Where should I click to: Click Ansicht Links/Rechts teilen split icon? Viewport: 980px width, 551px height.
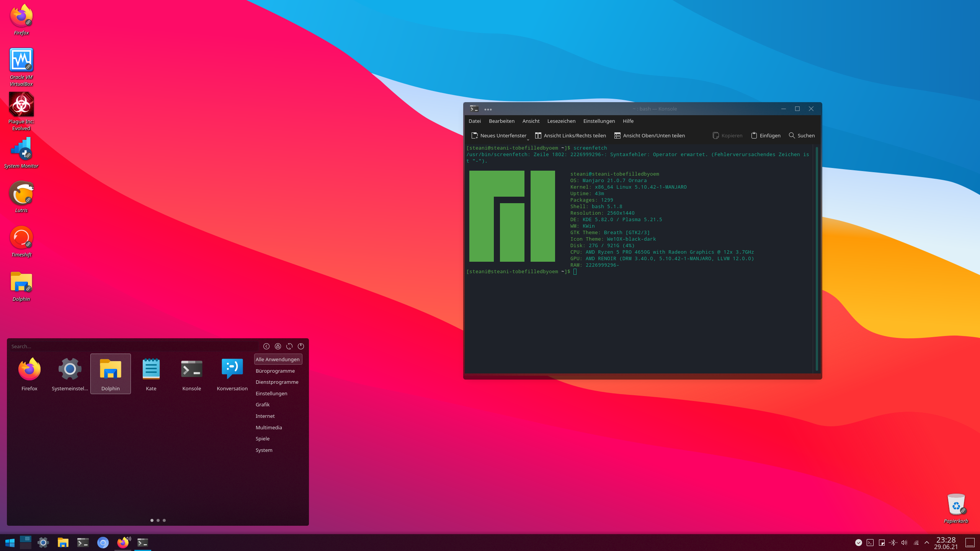pos(538,135)
